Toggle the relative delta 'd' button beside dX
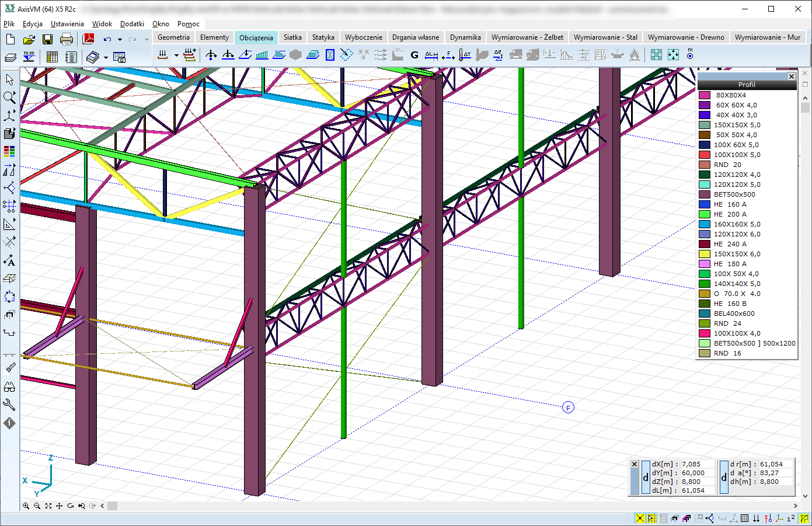 click(x=645, y=478)
